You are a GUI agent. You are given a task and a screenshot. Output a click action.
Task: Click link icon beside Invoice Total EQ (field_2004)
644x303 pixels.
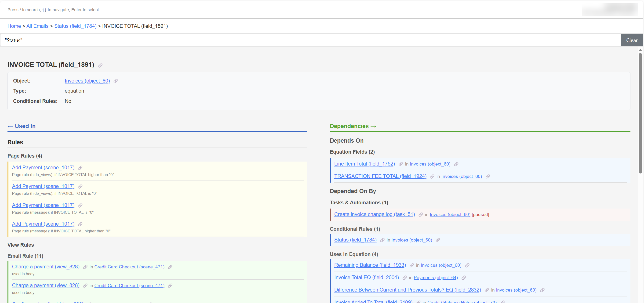coord(404,278)
